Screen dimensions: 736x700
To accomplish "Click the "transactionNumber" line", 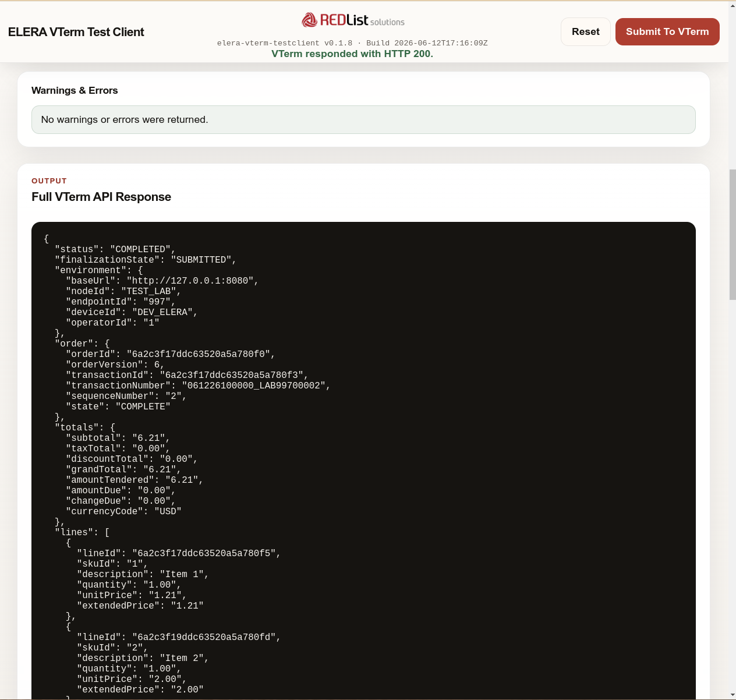I will point(198,386).
